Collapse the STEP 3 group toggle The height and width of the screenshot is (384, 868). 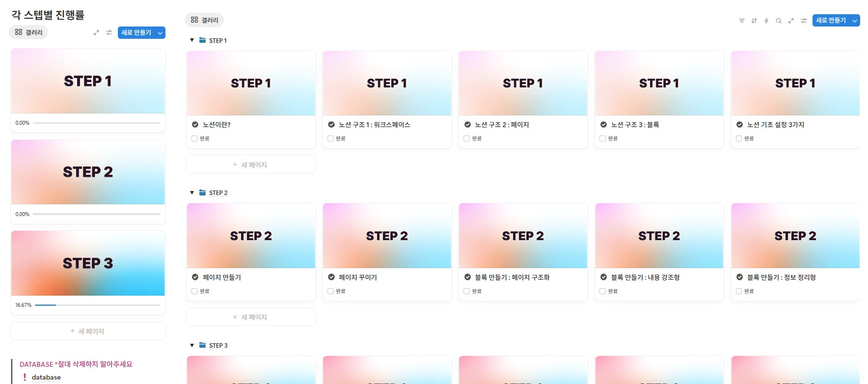[192, 345]
